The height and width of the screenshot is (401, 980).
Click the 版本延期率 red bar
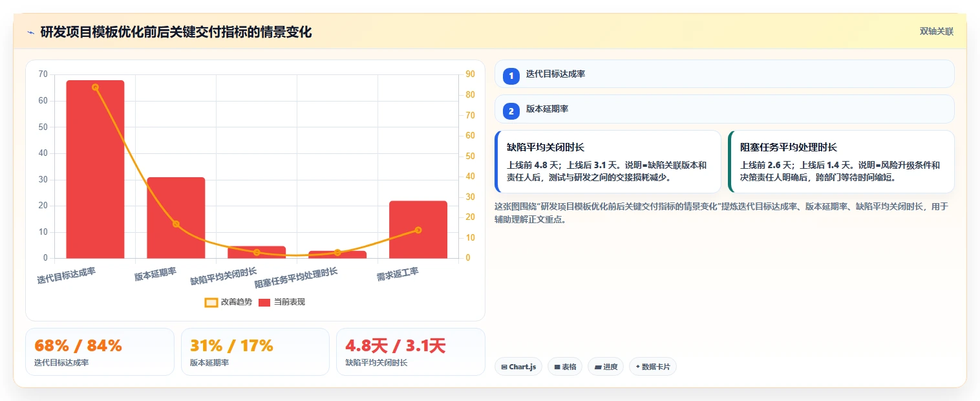pyautogui.click(x=176, y=218)
